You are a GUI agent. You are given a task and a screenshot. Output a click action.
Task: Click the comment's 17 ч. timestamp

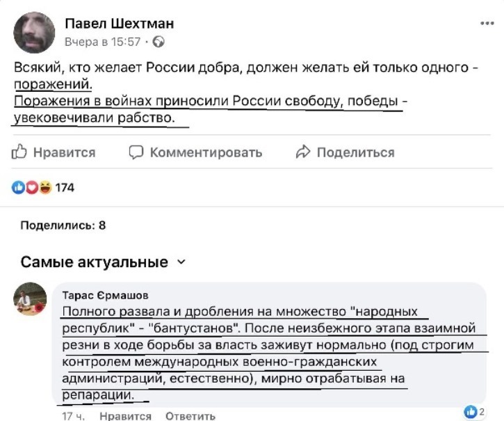73,415
